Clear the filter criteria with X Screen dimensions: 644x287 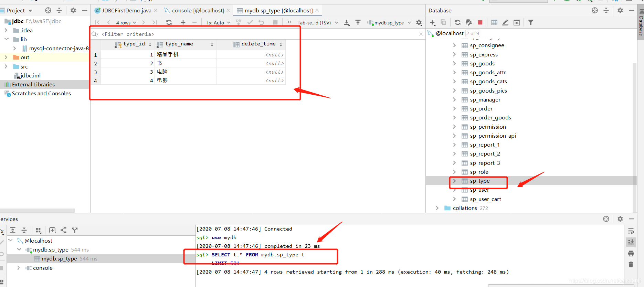point(421,34)
